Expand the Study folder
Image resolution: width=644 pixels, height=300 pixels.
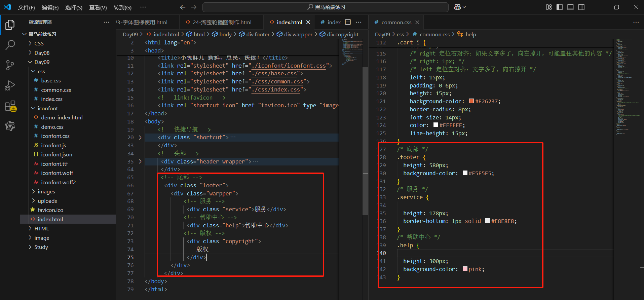[30, 247]
